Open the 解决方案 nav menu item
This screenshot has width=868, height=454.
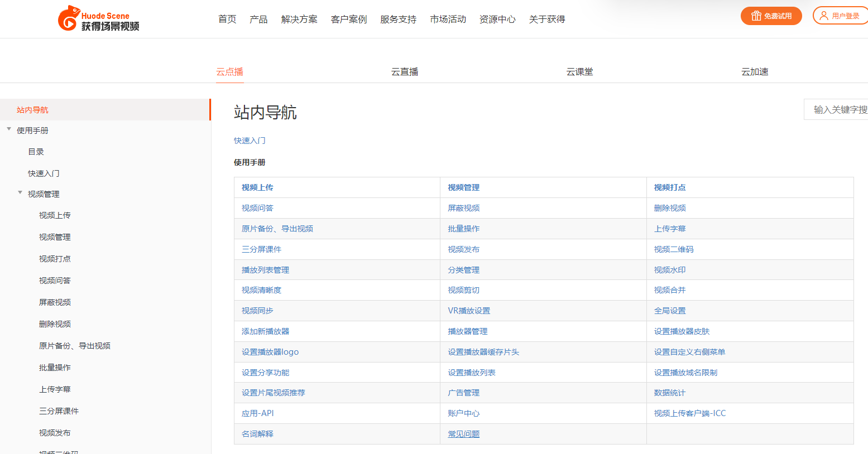coord(299,20)
